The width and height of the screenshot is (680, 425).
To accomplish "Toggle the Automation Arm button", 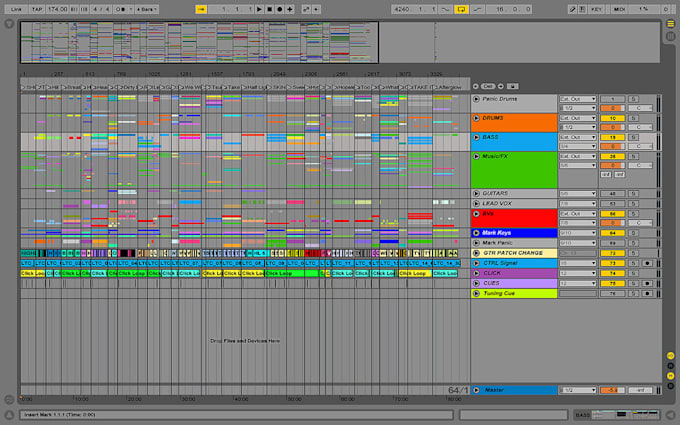I will [x=306, y=9].
